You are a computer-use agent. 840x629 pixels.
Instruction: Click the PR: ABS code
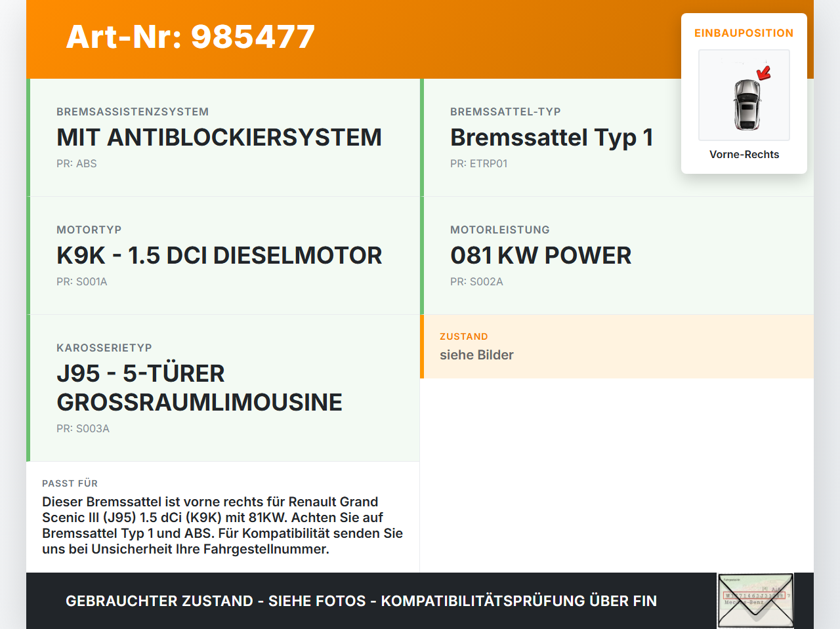pyautogui.click(x=76, y=164)
